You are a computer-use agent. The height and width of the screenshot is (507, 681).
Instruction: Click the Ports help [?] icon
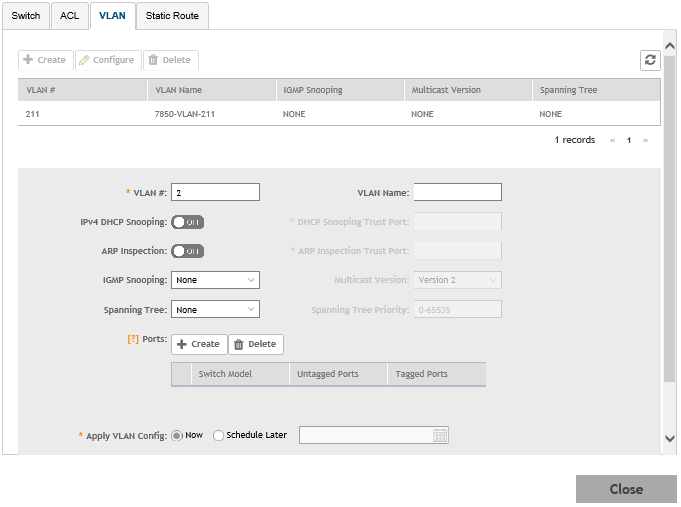click(x=132, y=340)
